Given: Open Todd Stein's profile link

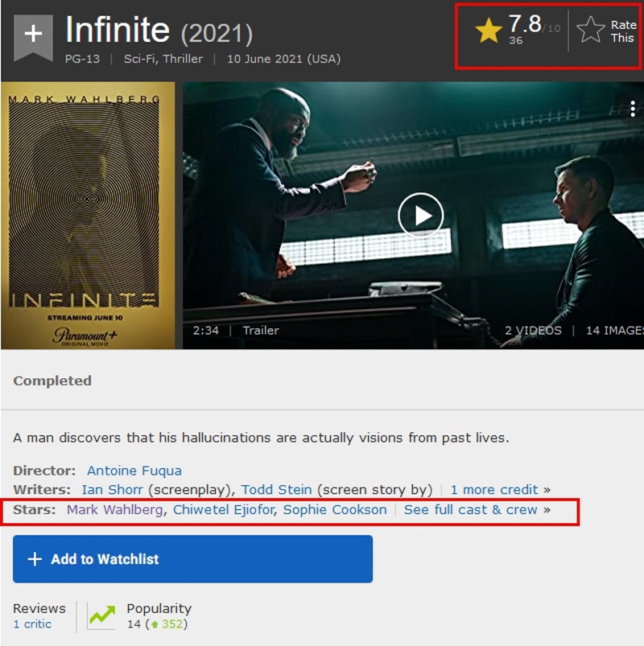Looking at the screenshot, I should point(276,489).
